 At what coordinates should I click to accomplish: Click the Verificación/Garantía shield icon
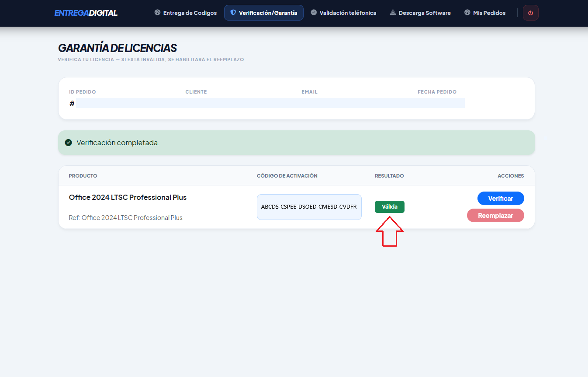pos(233,13)
